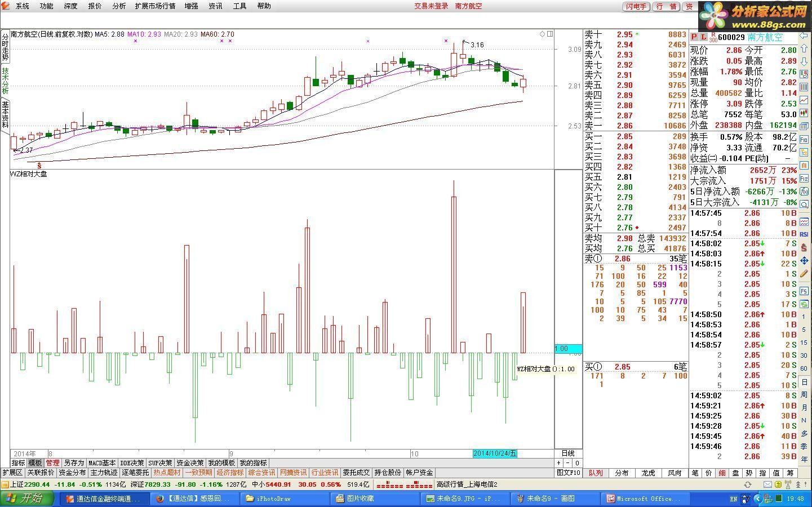Click the RSI indicator icon
812x507 pixels.
click(x=804, y=234)
